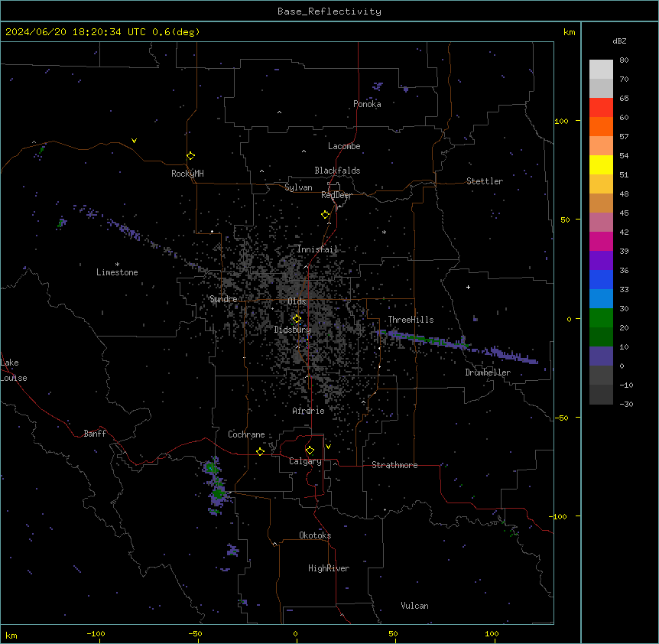Viewport: 659px width, 644px height.
Task: Pick the red legend swatch between 65 and 60
Action: (x=601, y=107)
